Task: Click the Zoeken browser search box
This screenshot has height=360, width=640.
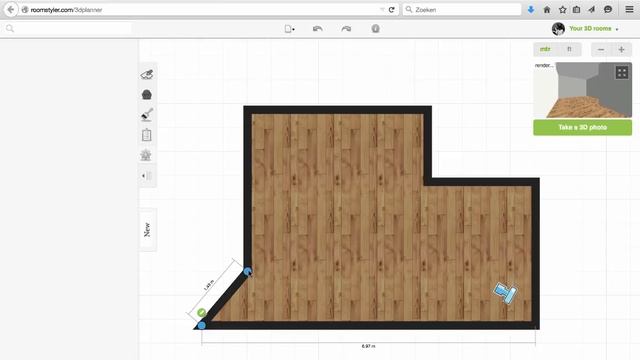Action: [462, 9]
